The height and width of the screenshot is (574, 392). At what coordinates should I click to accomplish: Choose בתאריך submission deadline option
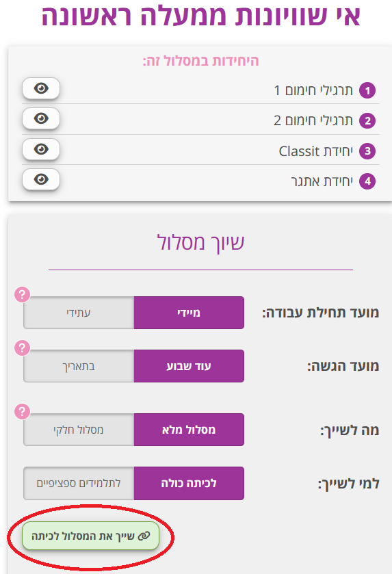coord(79,366)
